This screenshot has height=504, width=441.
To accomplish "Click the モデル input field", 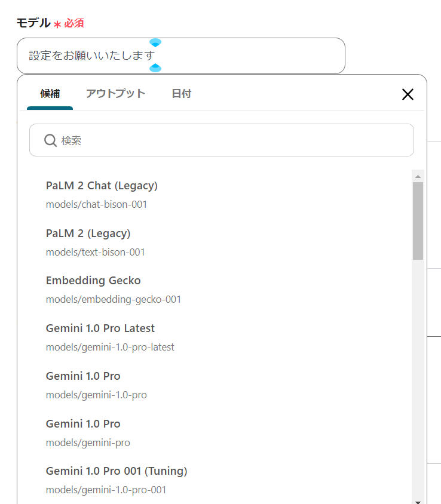I will point(181,56).
